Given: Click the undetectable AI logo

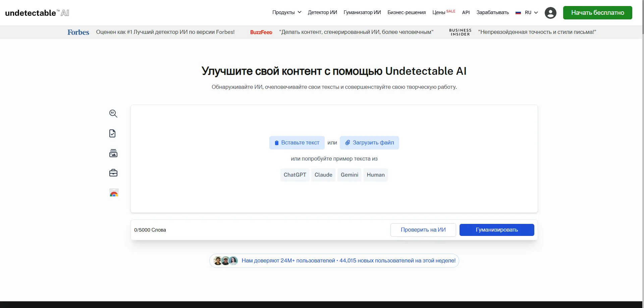Looking at the screenshot, I should point(37,13).
